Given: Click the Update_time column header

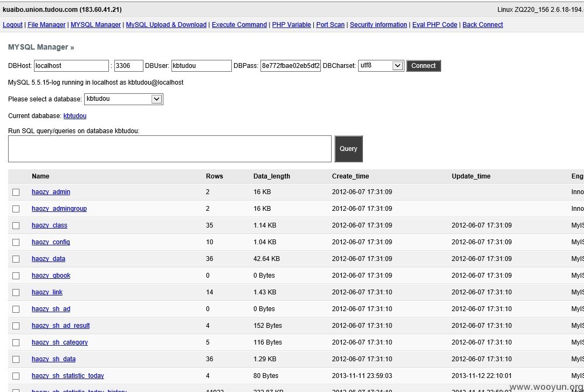Looking at the screenshot, I should (x=471, y=176).
